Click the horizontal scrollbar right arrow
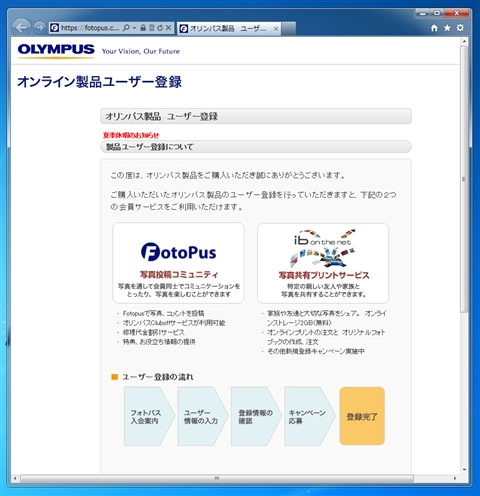Image resolution: width=480 pixels, height=496 pixels. [455, 478]
